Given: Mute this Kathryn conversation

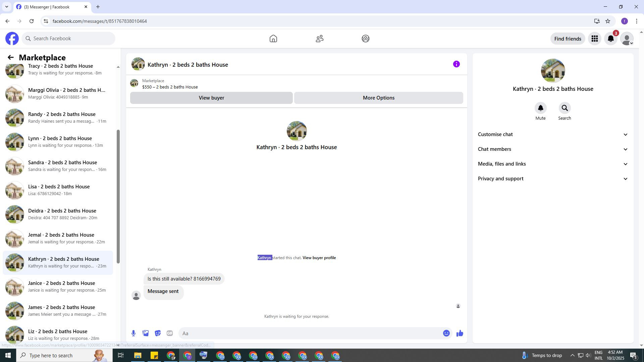Looking at the screenshot, I should click(540, 108).
